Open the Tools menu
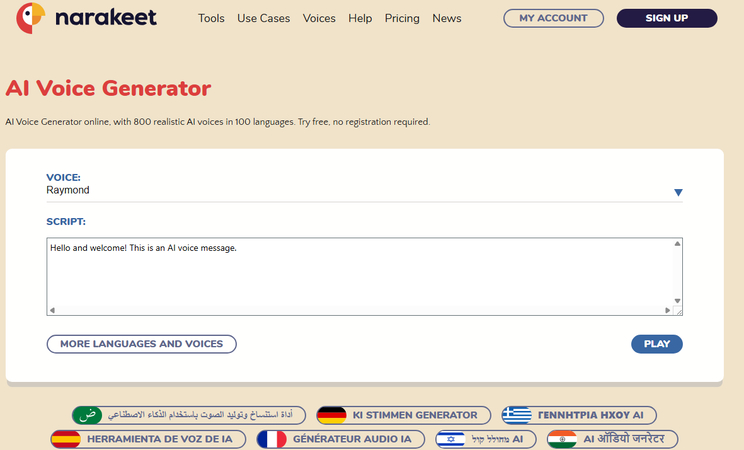Viewport: 744px width, 450px height. [211, 19]
